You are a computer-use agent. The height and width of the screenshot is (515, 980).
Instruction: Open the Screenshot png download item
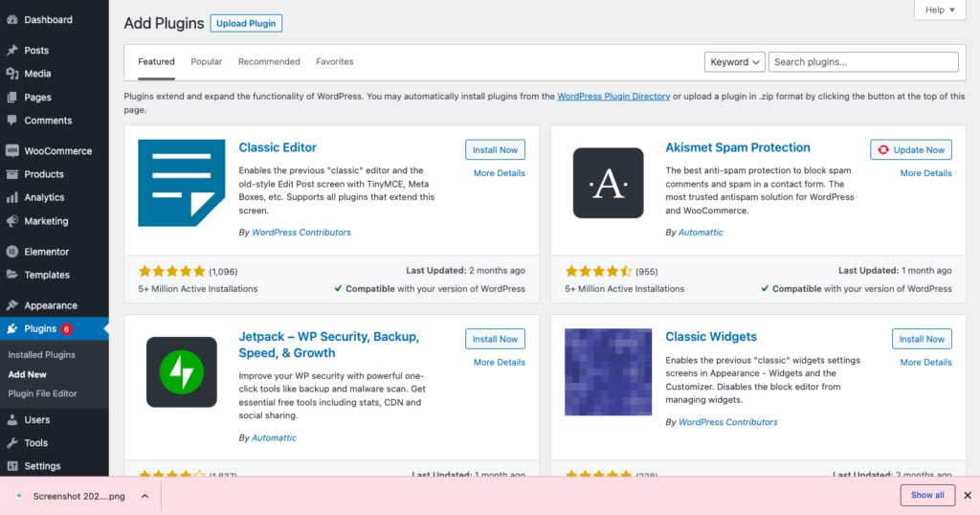pos(78,496)
